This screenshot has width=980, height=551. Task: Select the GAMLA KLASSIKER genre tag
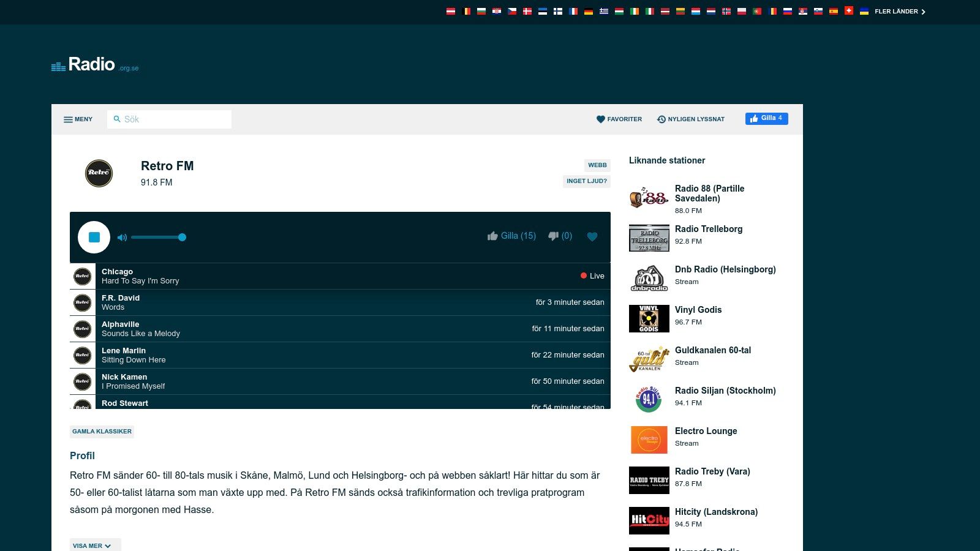pyautogui.click(x=102, y=432)
